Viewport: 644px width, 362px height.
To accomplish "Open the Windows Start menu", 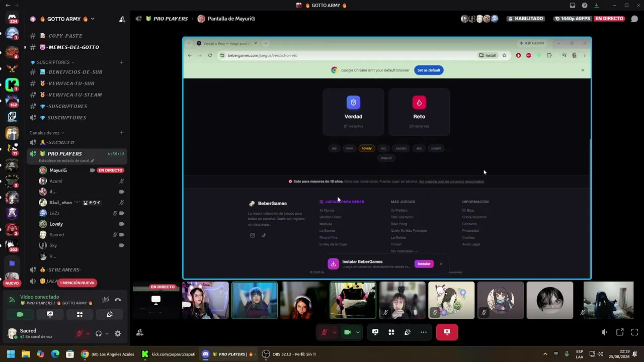I will tap(11, 354).
